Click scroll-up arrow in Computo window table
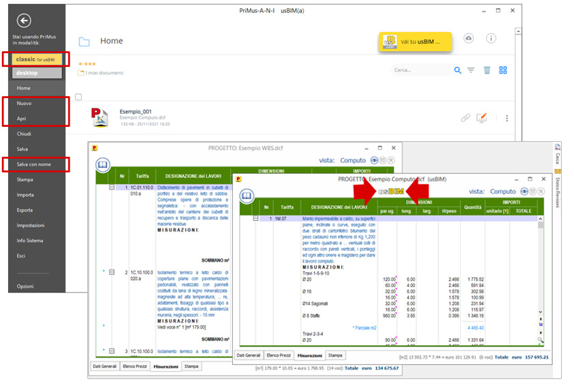 pyautogui.click(x=540, y=219)
